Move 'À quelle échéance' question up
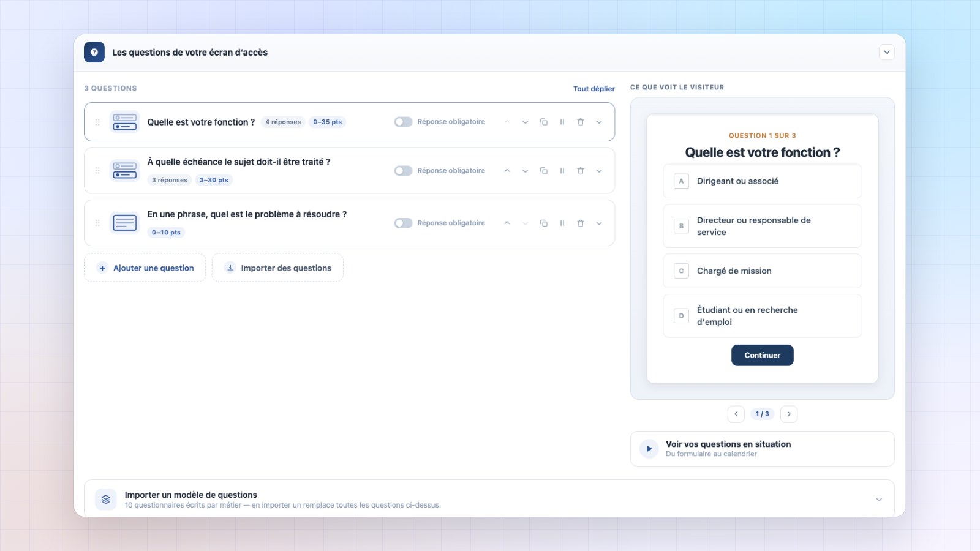Viewport: 980px width, 551px height. (507, 171)
